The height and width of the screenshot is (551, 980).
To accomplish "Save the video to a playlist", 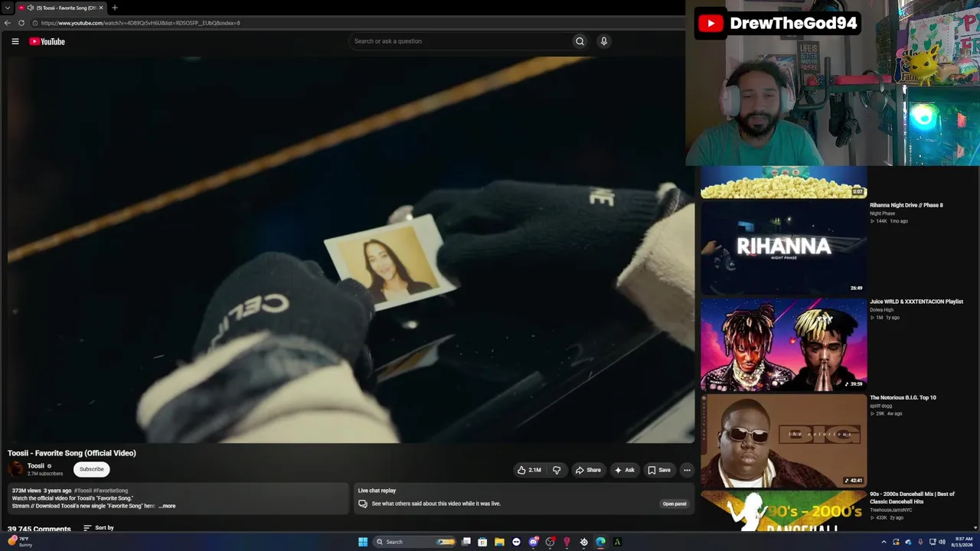I will [x=659, y=470].
